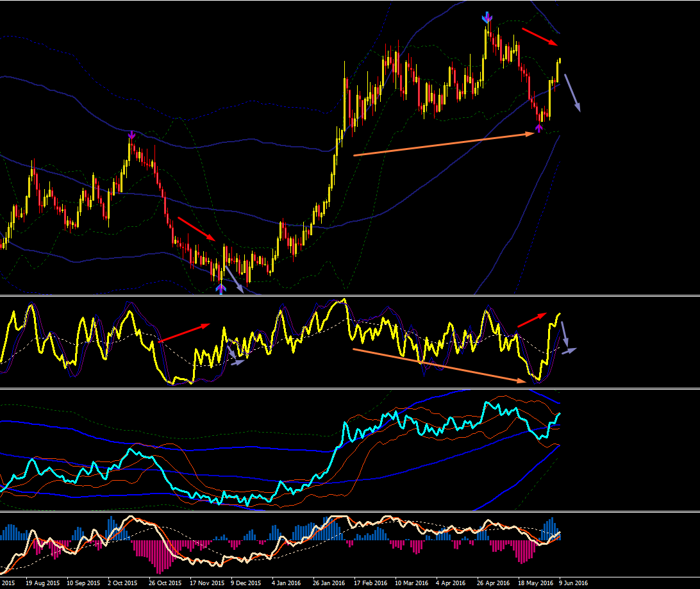The image size is (700, 589).
Task: Click the 10 Mar 2016 date label
Action: pos(412,583)
